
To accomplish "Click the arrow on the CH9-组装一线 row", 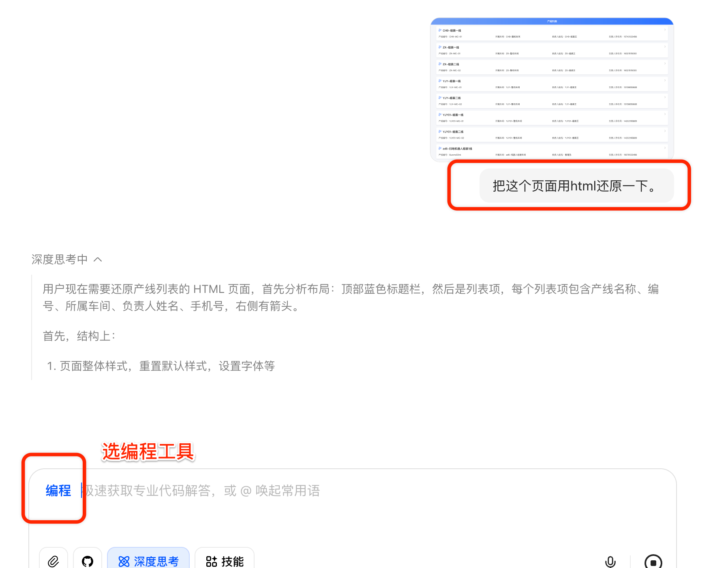I will pos(665,30).
